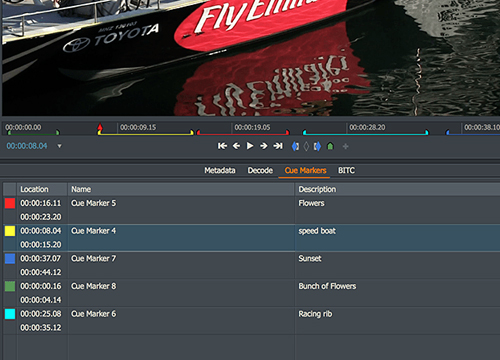Image resolution: width=500 pixels, height=360 pixels.
Task: Click the cyan swatch for Cue Marker 6
Action: click(10, 314)
